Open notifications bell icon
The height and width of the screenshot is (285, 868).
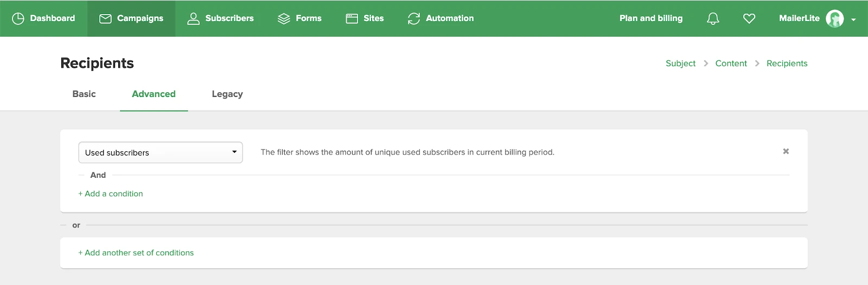(713, 18)
